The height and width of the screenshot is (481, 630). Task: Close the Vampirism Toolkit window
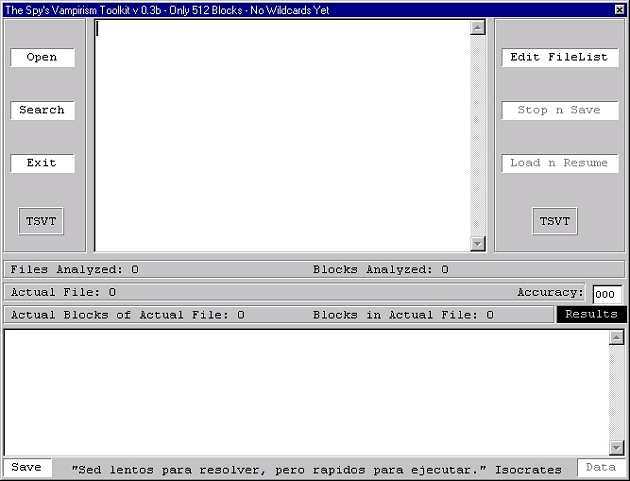click(619, 9)
